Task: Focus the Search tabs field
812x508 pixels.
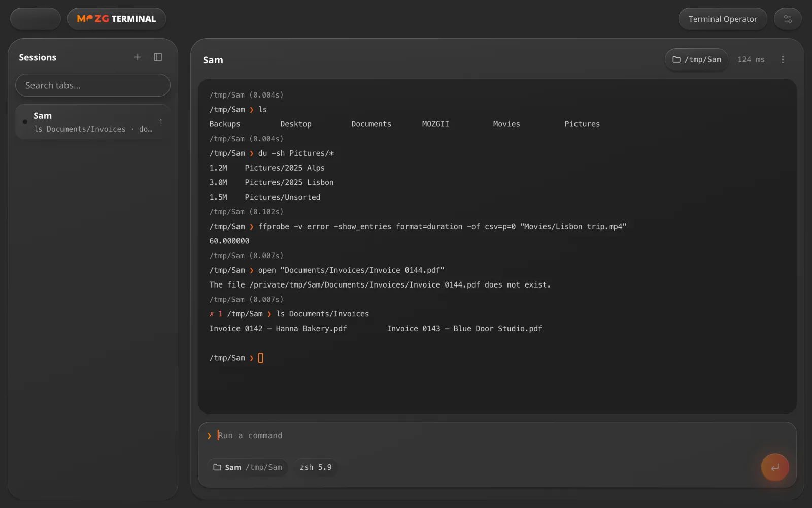Action: pyautogui.click(x=93, y=85)
